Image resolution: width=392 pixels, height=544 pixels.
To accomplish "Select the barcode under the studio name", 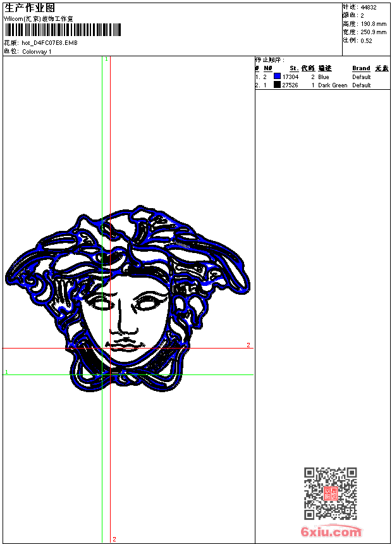I will tap(63, 30).
